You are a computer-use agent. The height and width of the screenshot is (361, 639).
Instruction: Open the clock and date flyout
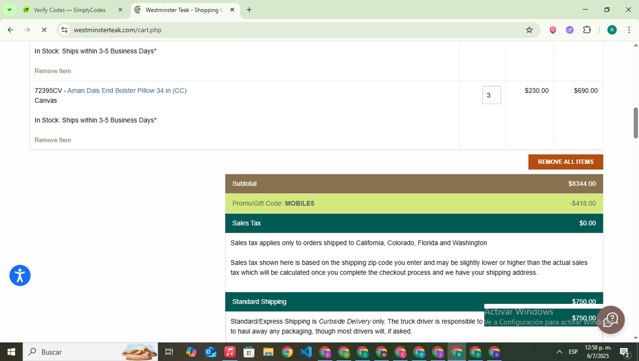click(598, 352)
